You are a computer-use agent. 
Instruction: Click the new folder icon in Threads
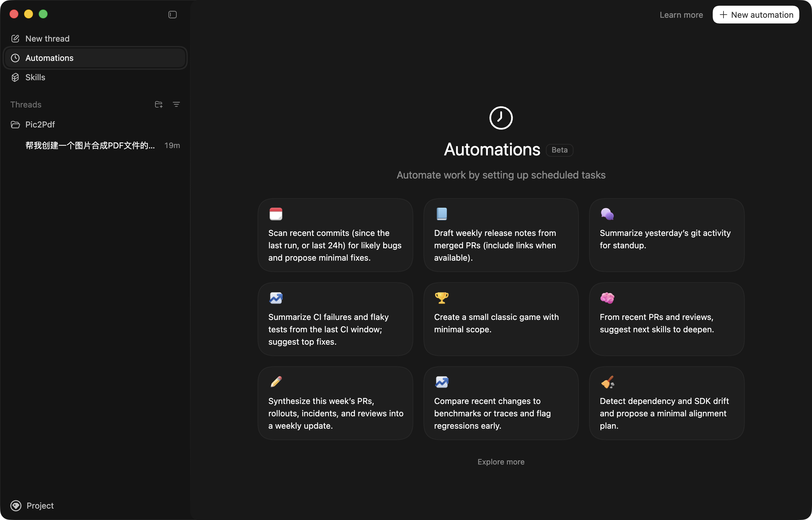158,104
